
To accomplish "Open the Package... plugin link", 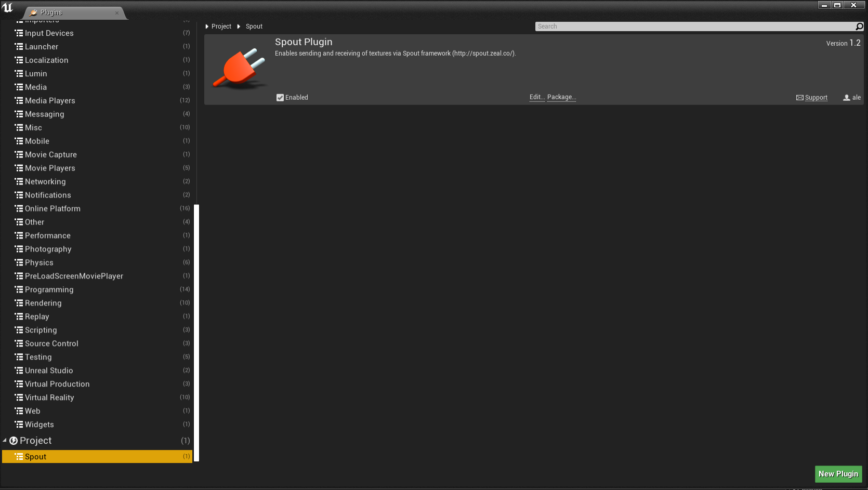I will [561, 97].
